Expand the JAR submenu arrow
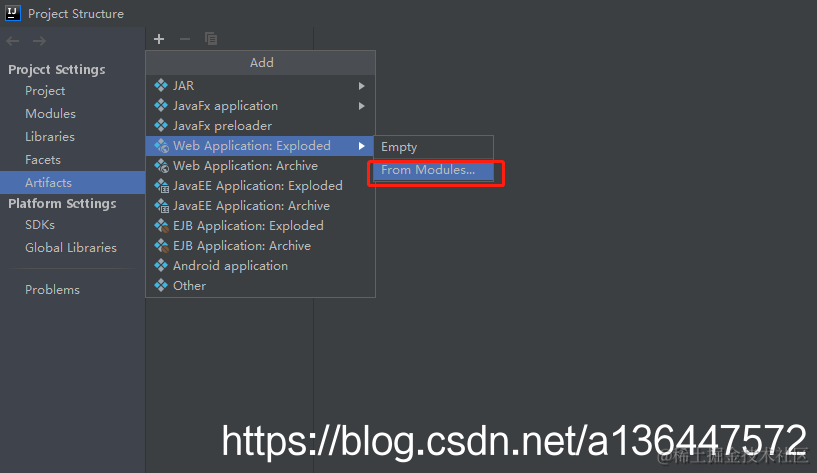 [362, 86]
